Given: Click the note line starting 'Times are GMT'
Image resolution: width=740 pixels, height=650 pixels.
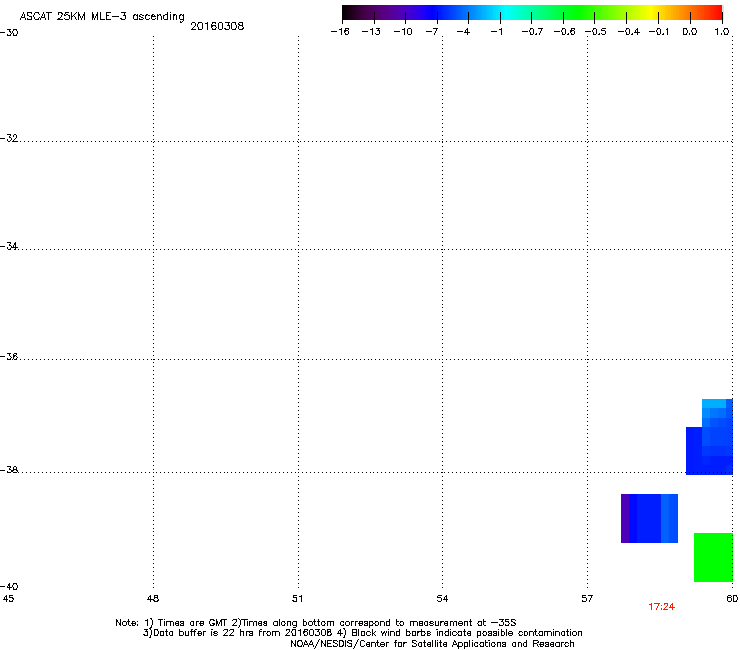Looking at the screenshot, I should coord(315,623).
